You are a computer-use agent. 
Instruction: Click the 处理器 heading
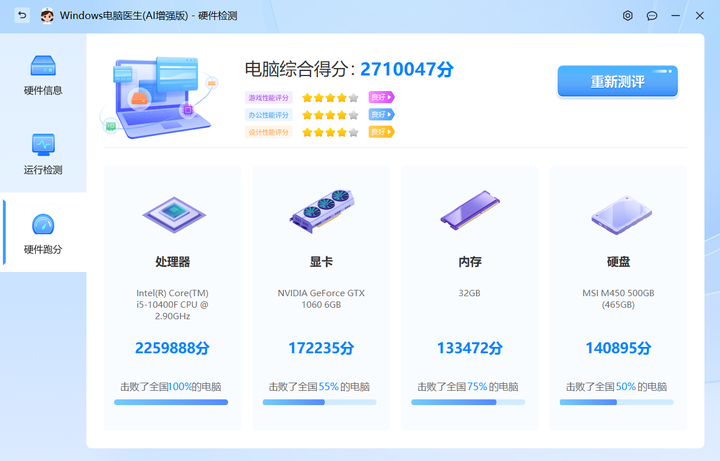(173, 262)
